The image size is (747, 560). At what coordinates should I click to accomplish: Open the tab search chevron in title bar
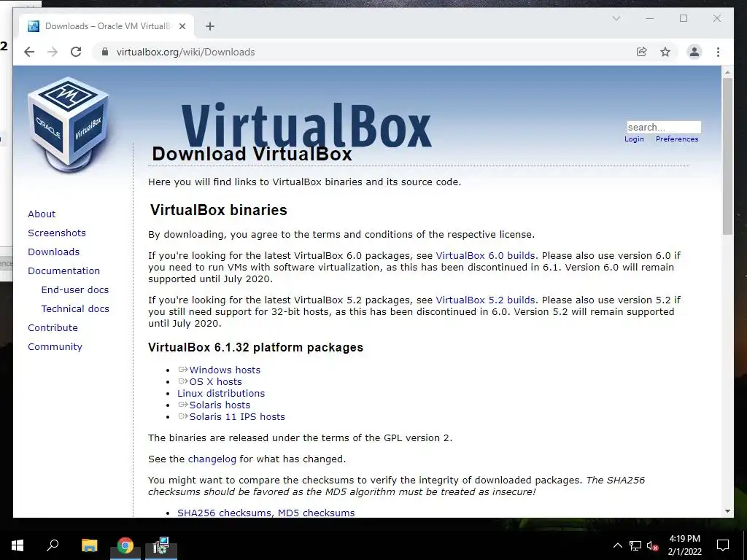[x=616, y=18]
